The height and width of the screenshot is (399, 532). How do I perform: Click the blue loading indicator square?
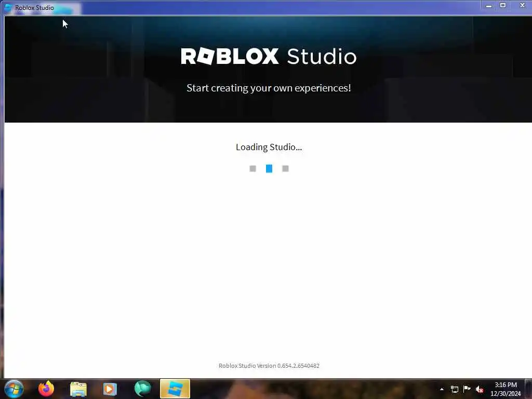pyautogui.click(x=269, y=168)
